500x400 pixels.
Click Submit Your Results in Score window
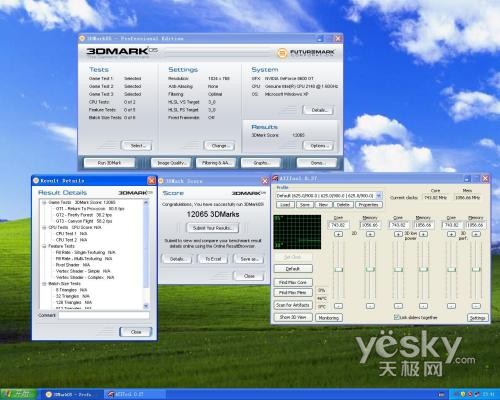click(x=212, y=228)
